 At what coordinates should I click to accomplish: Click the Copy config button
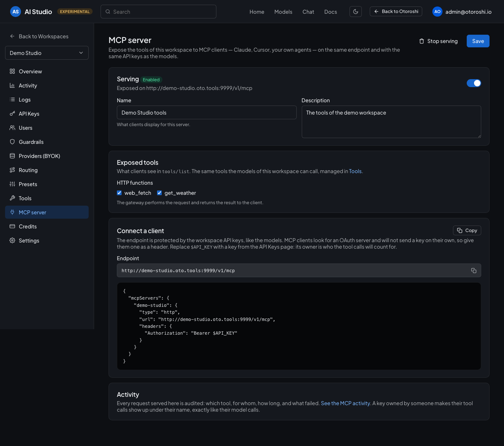(467, 230)
